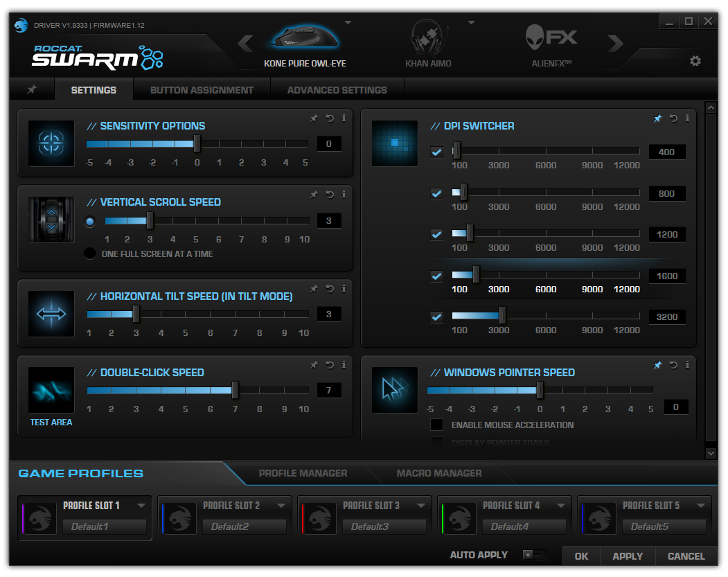Expand Profile Slot 2 dropdown

[x=281, y=506]
